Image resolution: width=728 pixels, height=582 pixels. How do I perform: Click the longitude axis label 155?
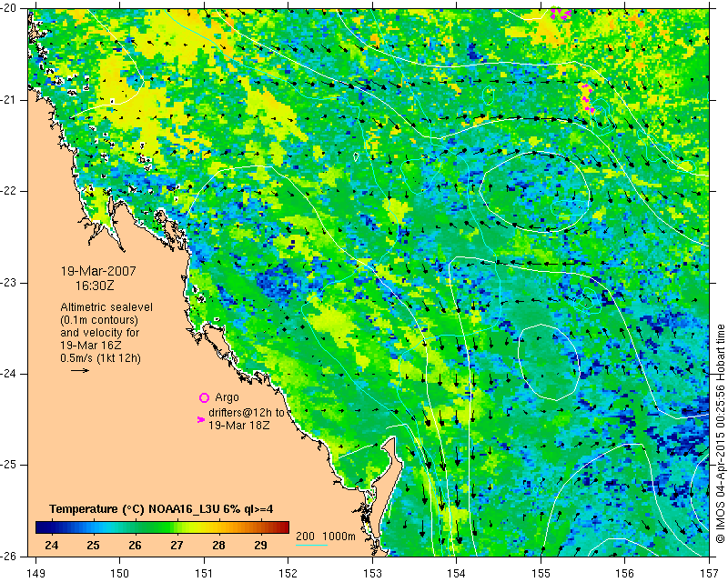tap(541, 574)
